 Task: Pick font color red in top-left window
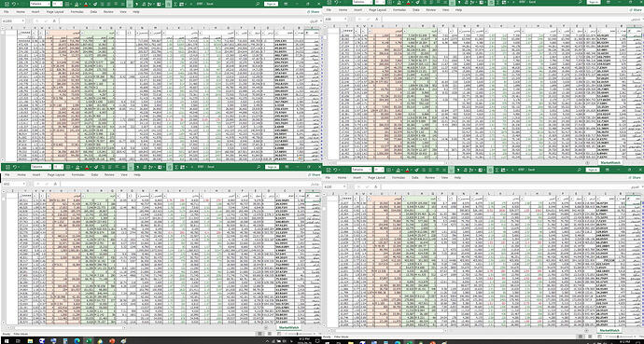[x=86, y=4]
